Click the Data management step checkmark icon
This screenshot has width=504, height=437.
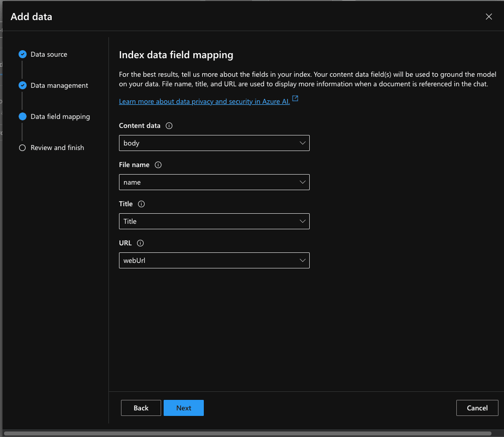click(22, 85)
